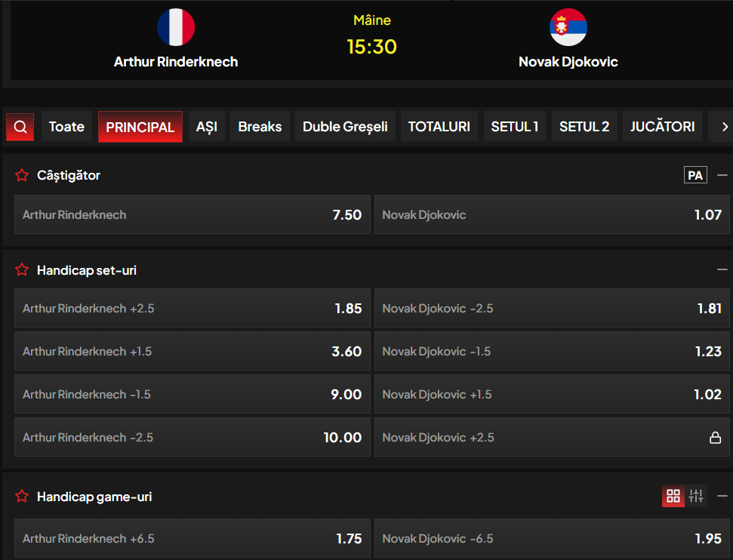733x560 pixels.
Task: Pick Arthur Rinderknech +6.5 at 1.75
Action: 192,538
